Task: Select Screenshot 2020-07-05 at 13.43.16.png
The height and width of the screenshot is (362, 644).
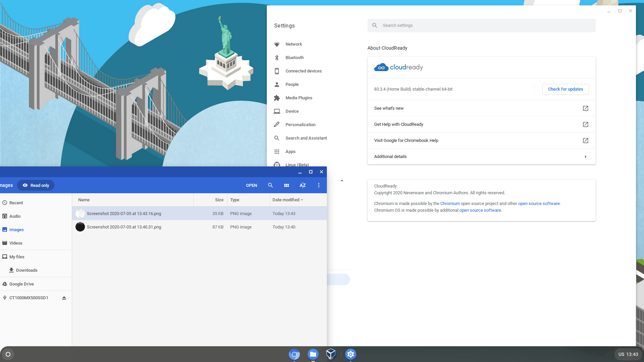Action: [x=199, y=214]
